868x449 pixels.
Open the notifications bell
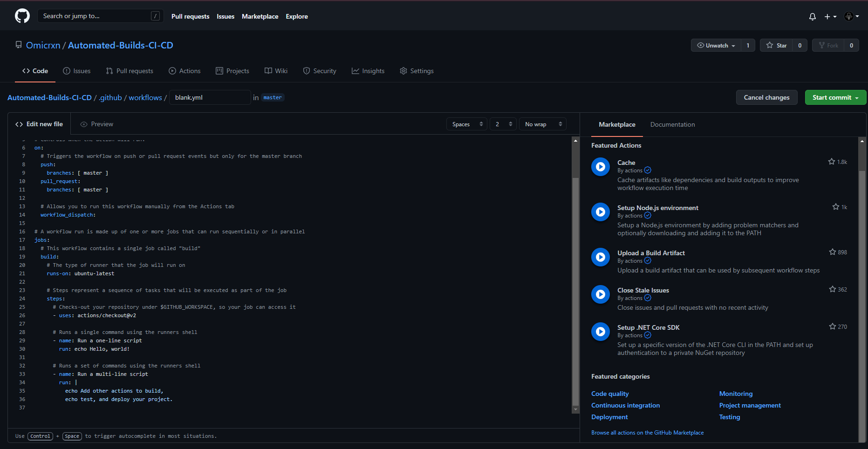pyautogui.click(x=813, y=16)
